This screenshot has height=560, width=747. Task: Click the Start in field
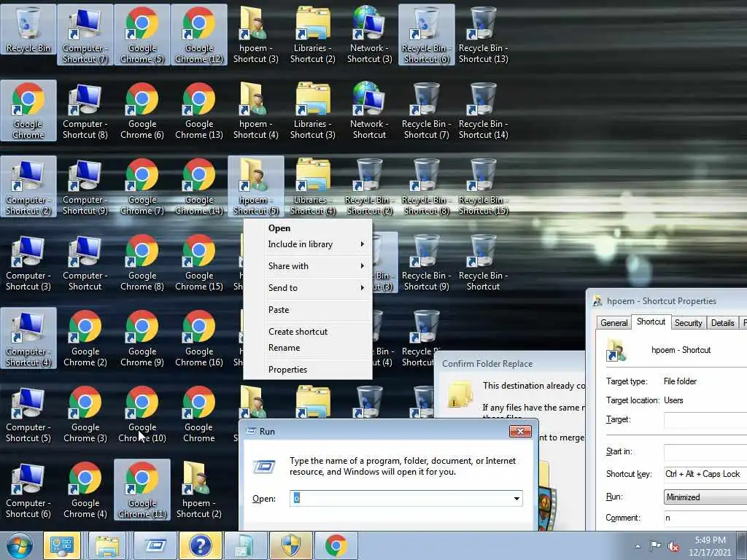[x=705, y=452]
